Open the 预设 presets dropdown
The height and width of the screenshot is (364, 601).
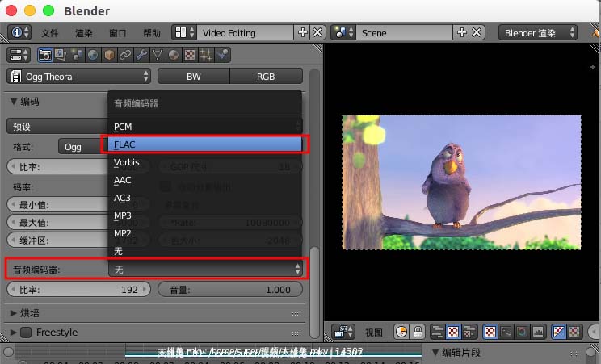tap(57, 127)
